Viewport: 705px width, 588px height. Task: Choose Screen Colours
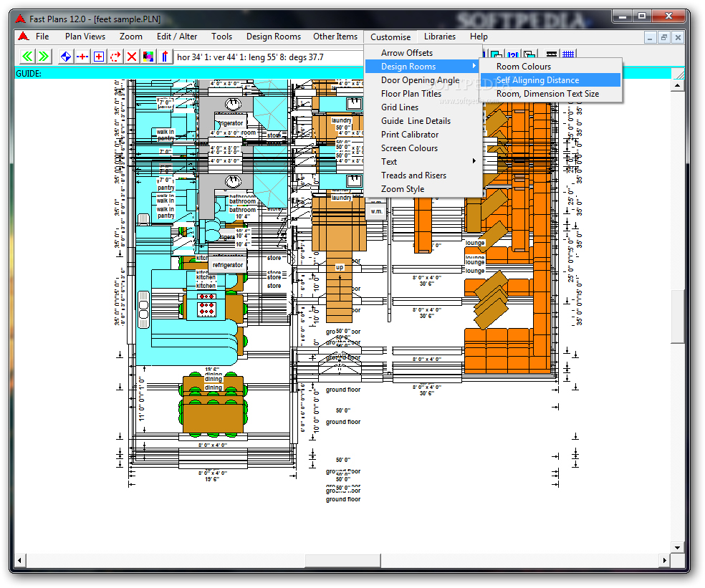[x=423, y=148]
